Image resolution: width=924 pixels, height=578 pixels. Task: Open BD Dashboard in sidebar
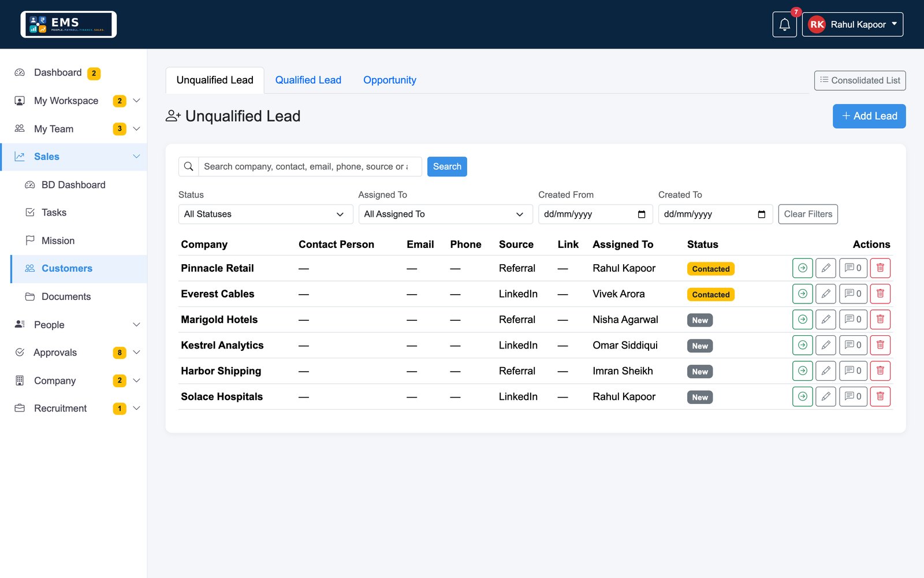pyautogui.click(x=73, y=185)
